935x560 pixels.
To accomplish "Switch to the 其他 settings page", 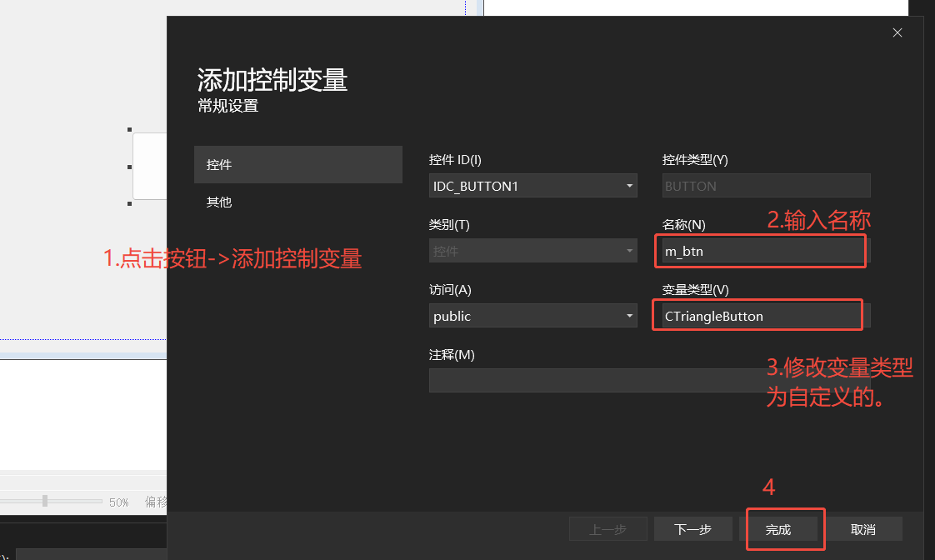I will [218, 202].
